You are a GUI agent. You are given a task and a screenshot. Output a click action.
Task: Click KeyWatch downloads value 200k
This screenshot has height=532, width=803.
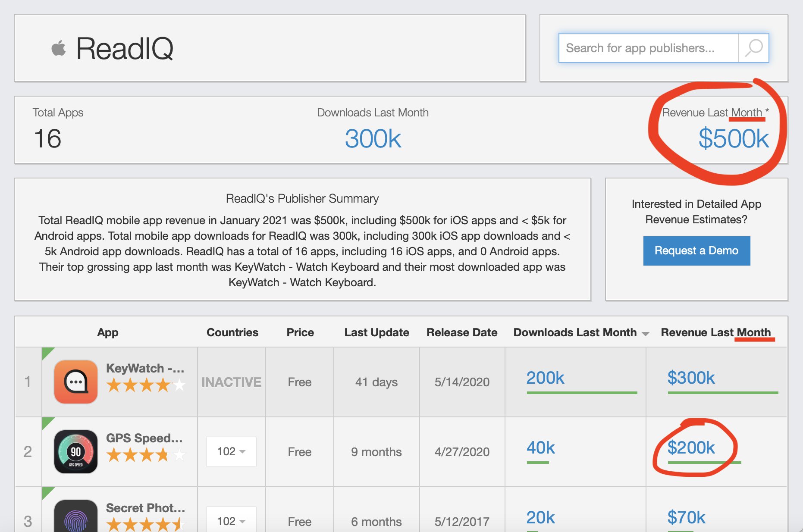(x=545, y=378)
